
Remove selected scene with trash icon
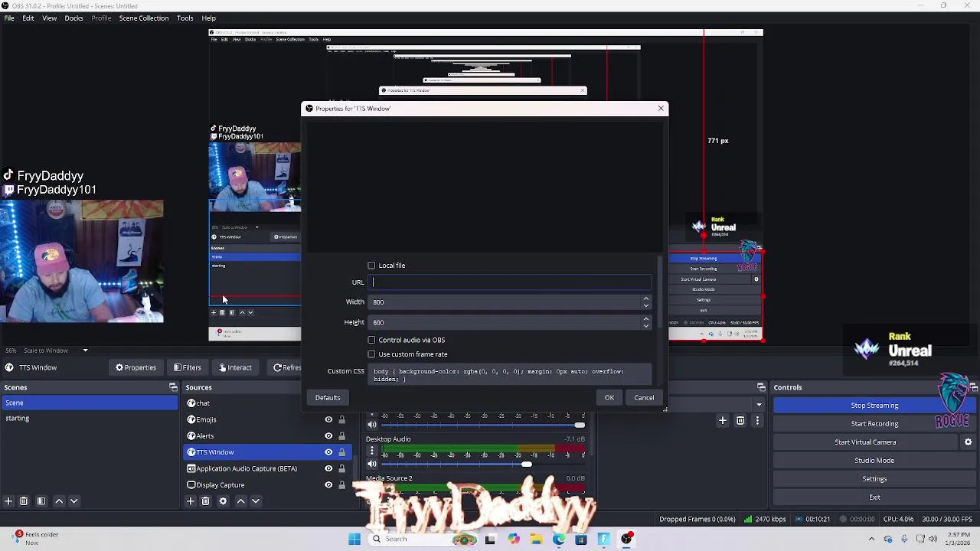[24, 501]
